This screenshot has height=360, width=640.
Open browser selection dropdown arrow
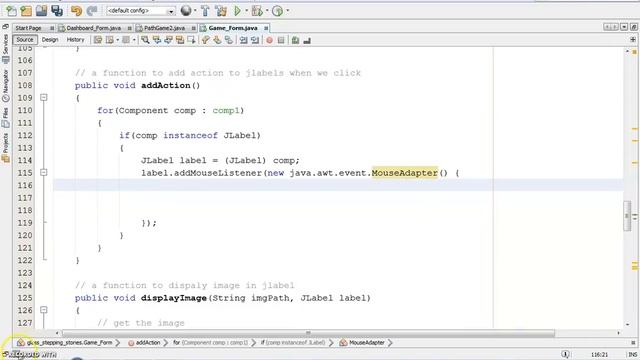[x=195, y=11]
